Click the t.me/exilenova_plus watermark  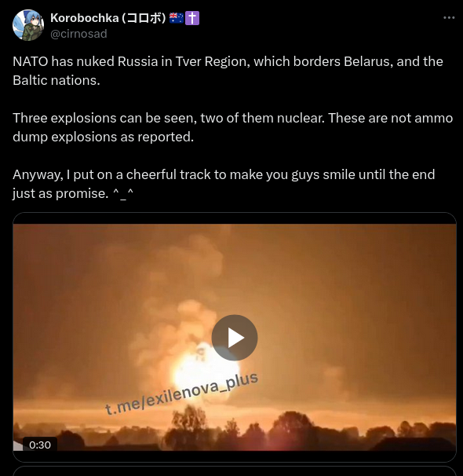(181, 393)
